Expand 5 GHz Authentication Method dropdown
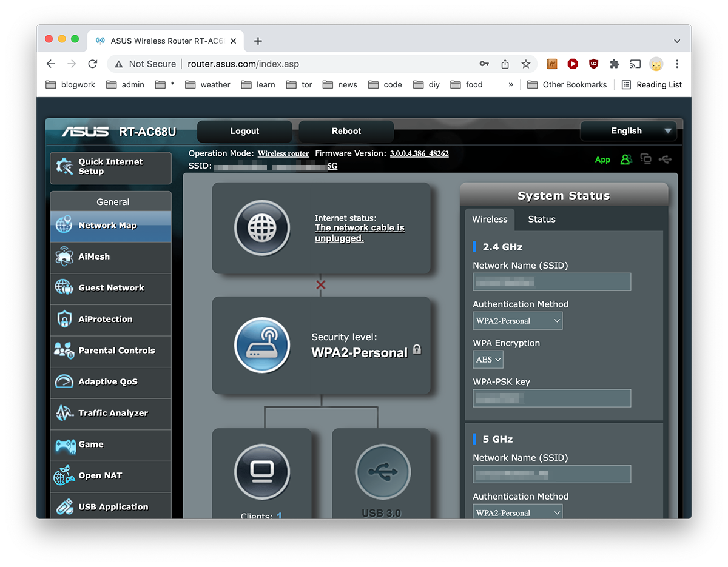The height and width of the screenshot is (567, 728). pyautogui.click(x=517, y=512)
